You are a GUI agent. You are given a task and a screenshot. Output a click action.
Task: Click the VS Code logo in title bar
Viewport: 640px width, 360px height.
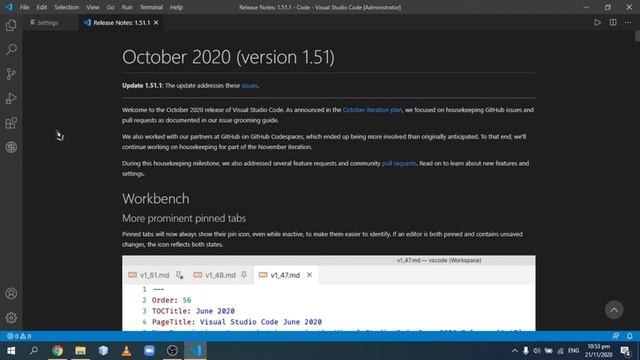pos(9,7)
